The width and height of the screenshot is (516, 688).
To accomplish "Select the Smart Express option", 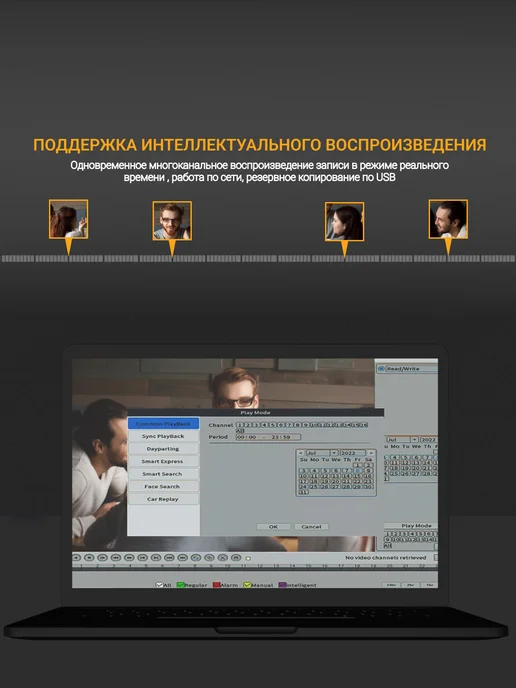I will 163,462.
